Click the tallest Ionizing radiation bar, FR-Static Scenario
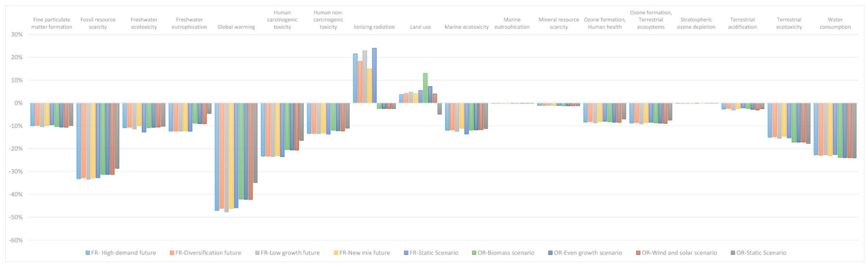Viewport: 868px width, 267px height. pyautogui.click(x=374, y=76)
